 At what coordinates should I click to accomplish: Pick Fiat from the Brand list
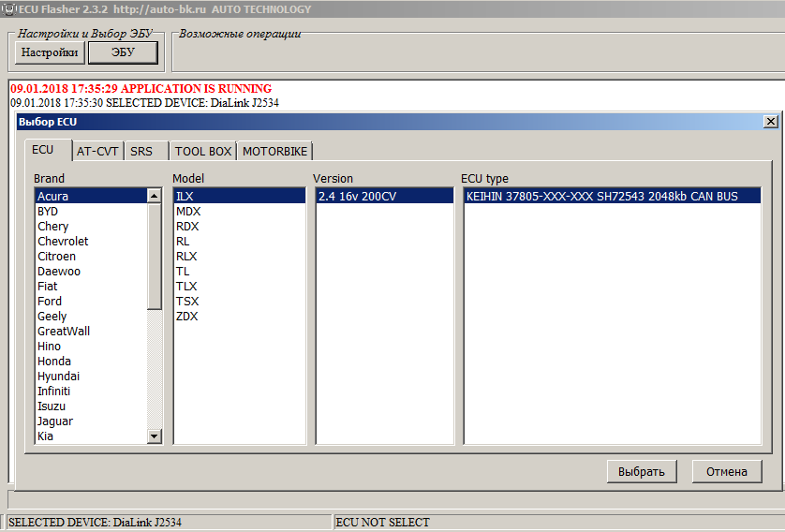91,287
